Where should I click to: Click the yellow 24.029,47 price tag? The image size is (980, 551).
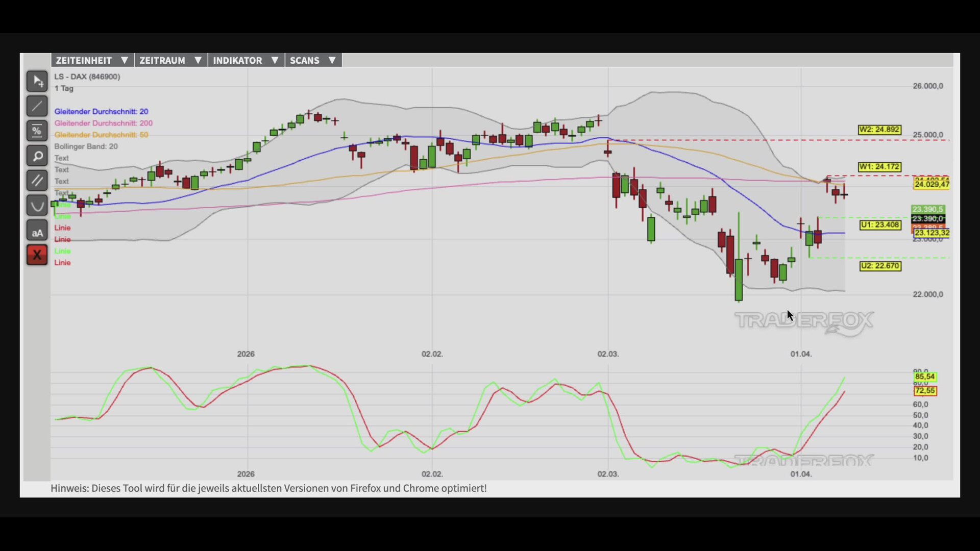pyautogui.click(x=931, y=184)
